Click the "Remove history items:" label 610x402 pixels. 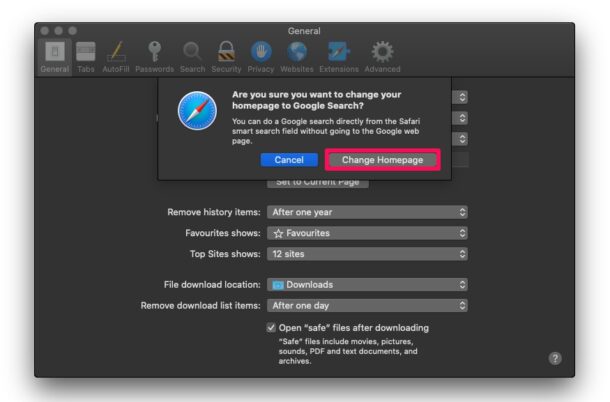(x=214, y=212)
